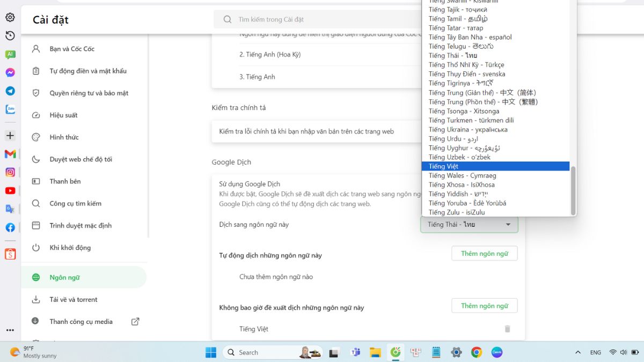Select Tiếng Ukraina option

(x=495, y=129)
